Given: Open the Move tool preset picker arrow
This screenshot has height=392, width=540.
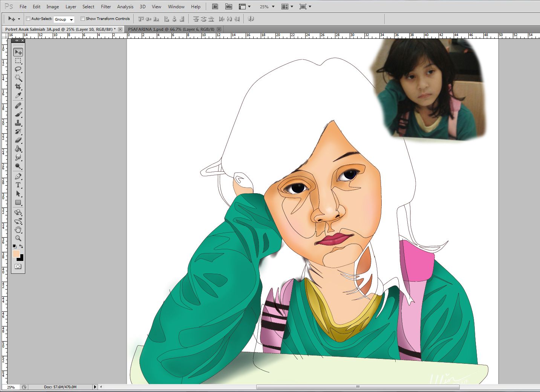Looking at the screenshot, I should click(x=19, y=19).
